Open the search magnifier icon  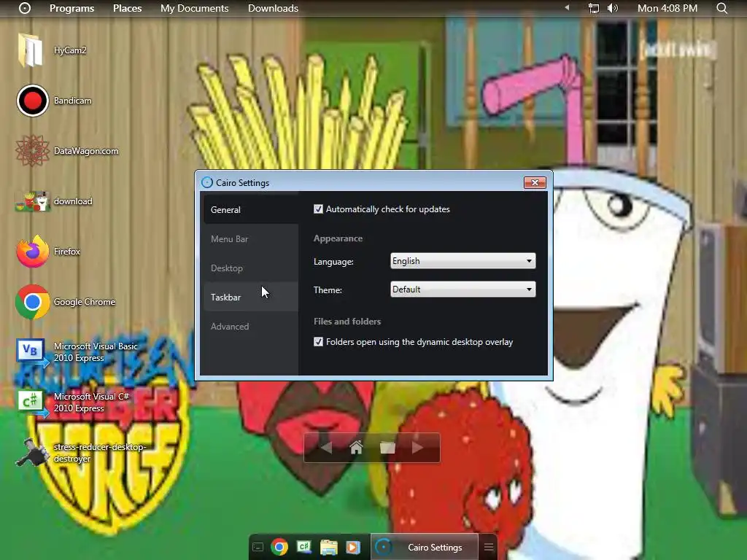tap(721, 8)
